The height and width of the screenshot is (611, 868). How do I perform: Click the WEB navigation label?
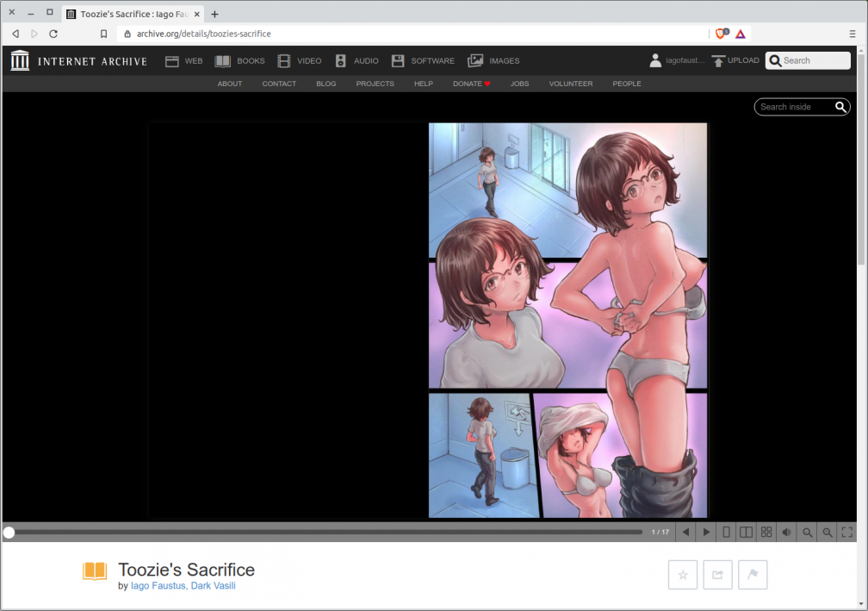[x=194, y=61]
